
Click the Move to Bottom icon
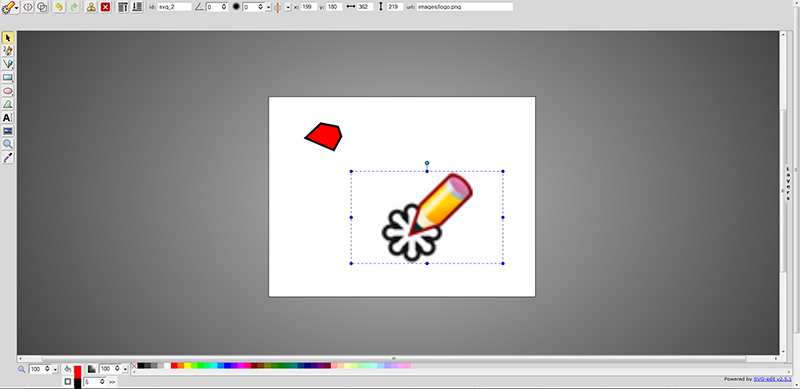pos(137,7)
